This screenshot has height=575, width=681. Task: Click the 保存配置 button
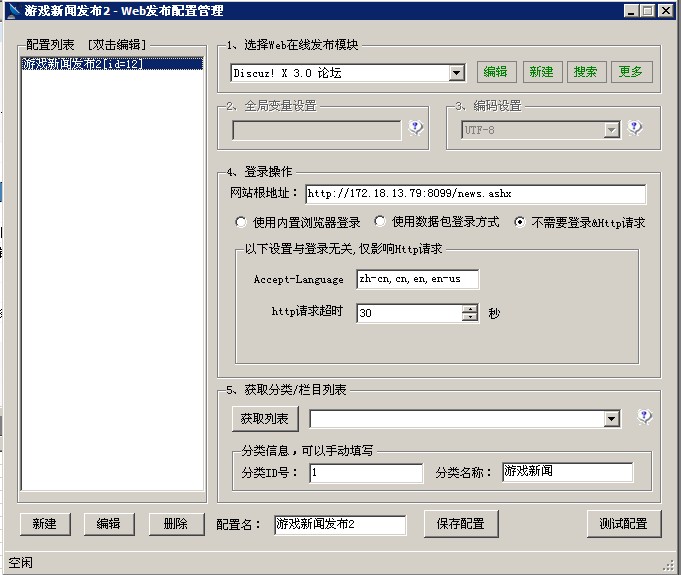(x=461, y=524)
